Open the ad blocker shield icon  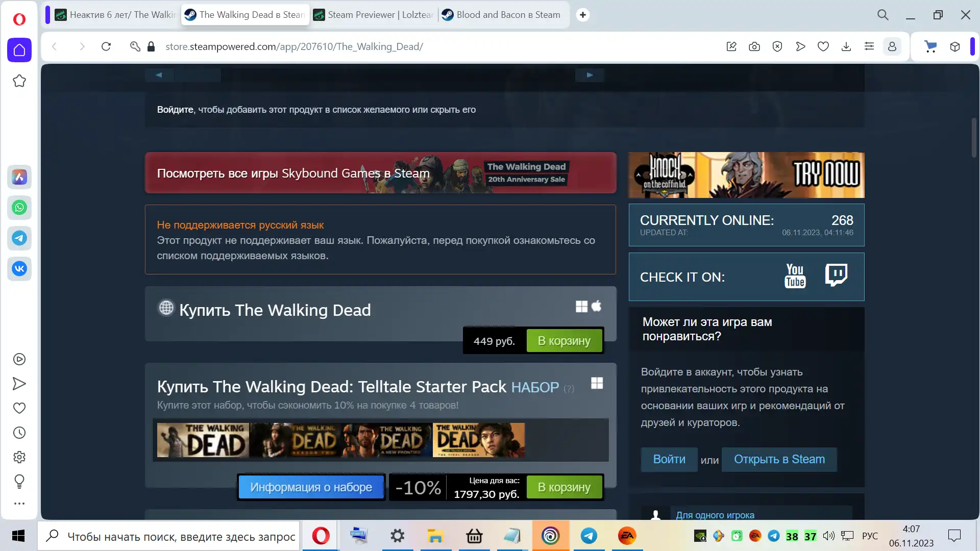pos(777,46)
